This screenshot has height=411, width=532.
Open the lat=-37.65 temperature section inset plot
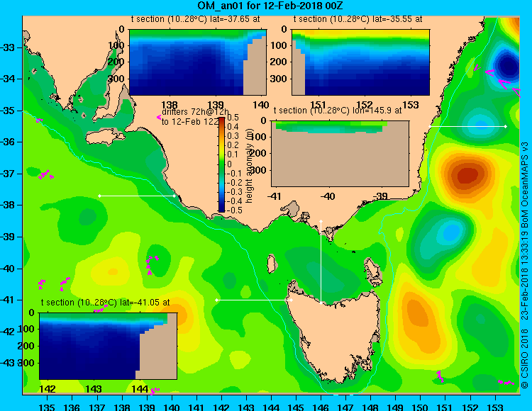click(x=198, y=62)
